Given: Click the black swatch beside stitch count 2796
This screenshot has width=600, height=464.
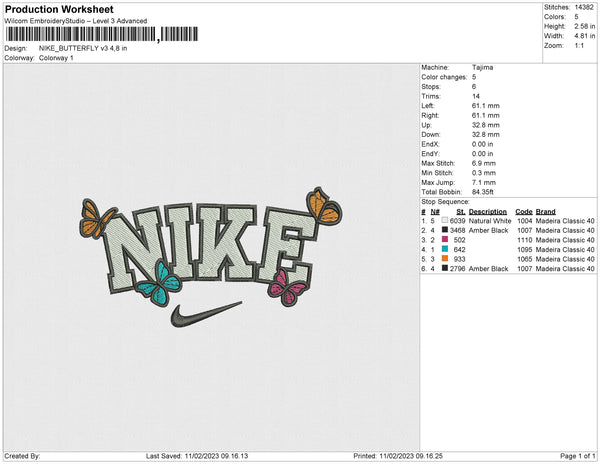Looking at the screenshot, I should 445,269.
